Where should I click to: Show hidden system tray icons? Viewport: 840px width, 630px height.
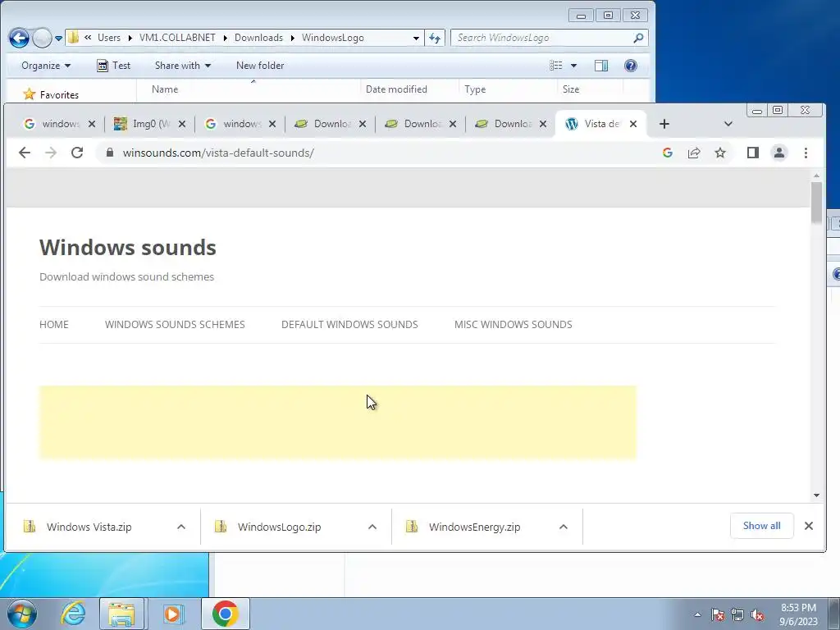[697, 614]
